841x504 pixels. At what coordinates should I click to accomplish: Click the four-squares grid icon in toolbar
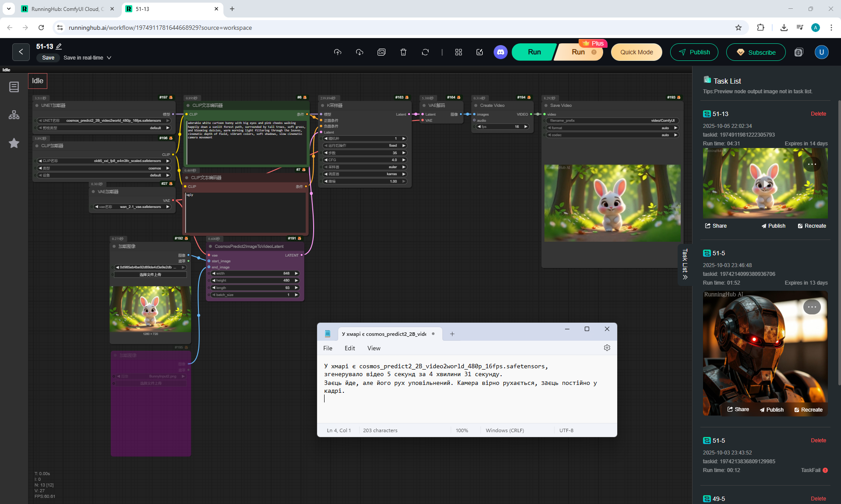click(x=458, y=52)
